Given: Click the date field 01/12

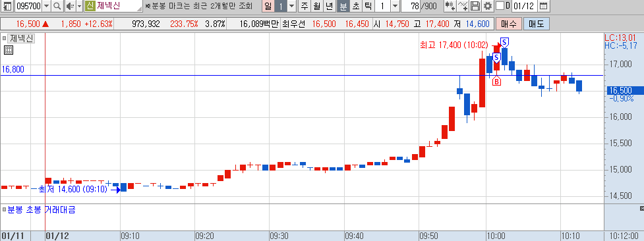Looking at the screenshot, I should pyautogui.click(x=525, y=6).
